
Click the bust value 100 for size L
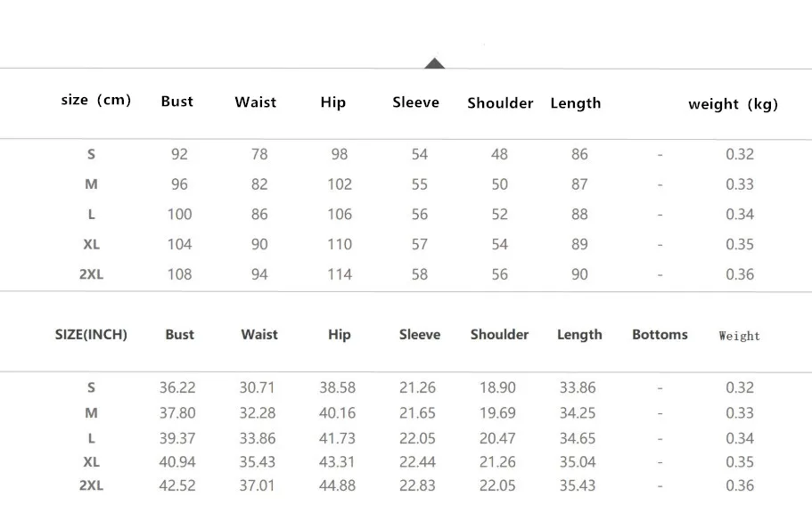click(179, 215)
